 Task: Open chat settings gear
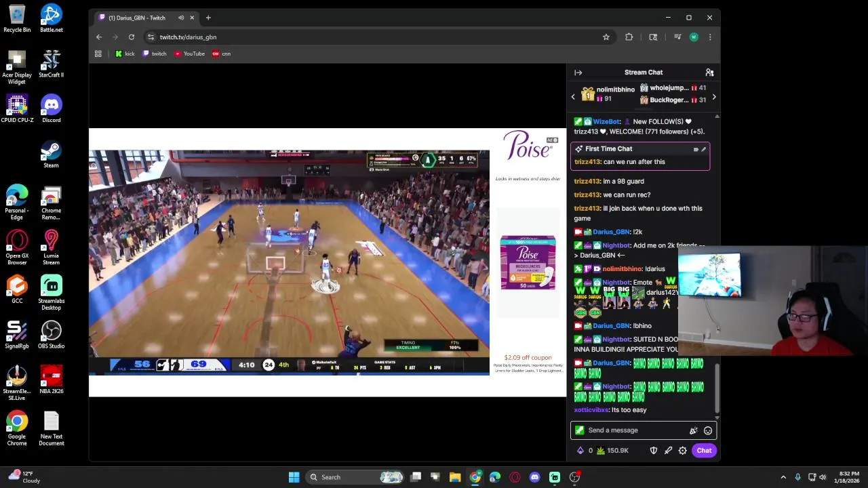(682, 451)
